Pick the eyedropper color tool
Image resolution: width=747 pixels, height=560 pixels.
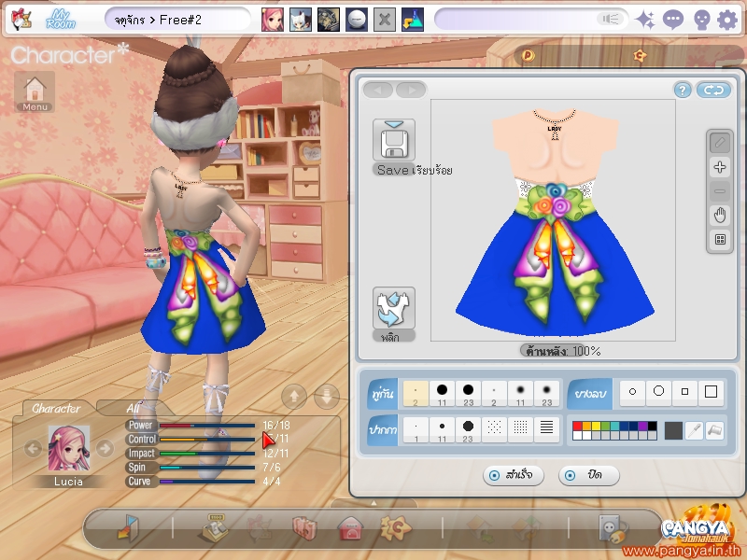(694, 430)
